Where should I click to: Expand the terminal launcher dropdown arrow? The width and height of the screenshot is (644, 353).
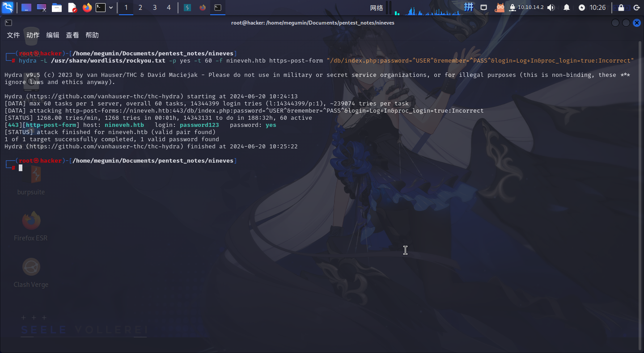(111, 8)
